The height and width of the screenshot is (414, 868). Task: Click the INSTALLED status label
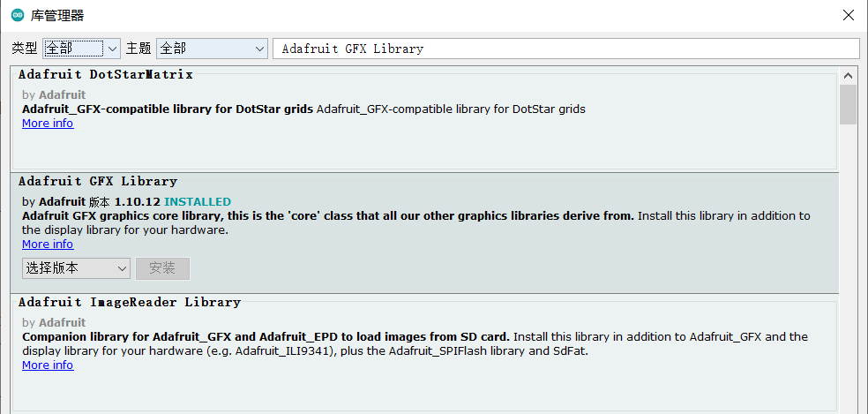pos(198,201)
